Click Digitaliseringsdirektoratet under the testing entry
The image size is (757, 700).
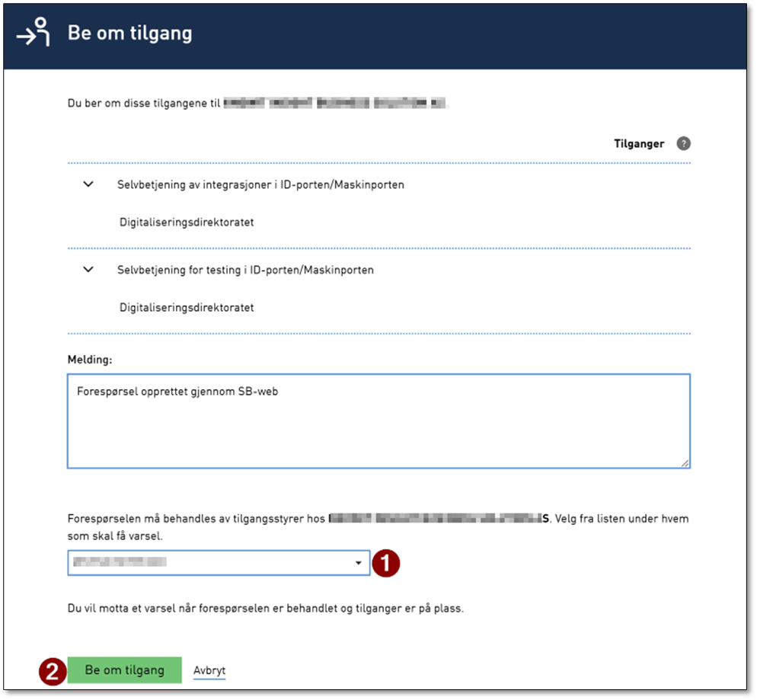(x=187, y=308)
